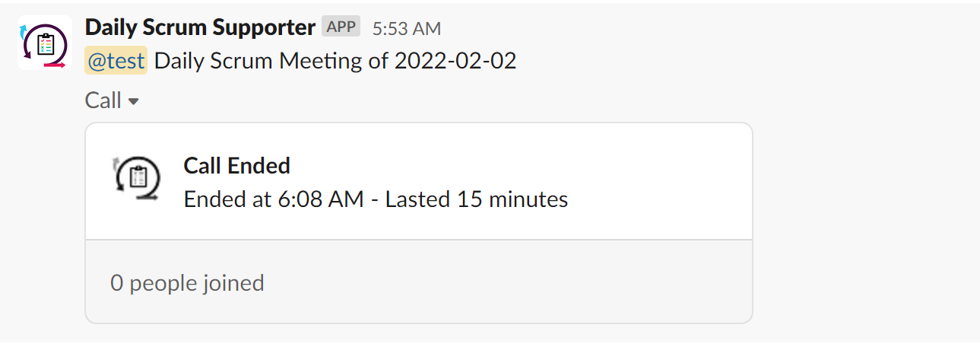The height and width of the screenshot is (344, 980).
Task: Click the @test mention
Action: (116, 62)
